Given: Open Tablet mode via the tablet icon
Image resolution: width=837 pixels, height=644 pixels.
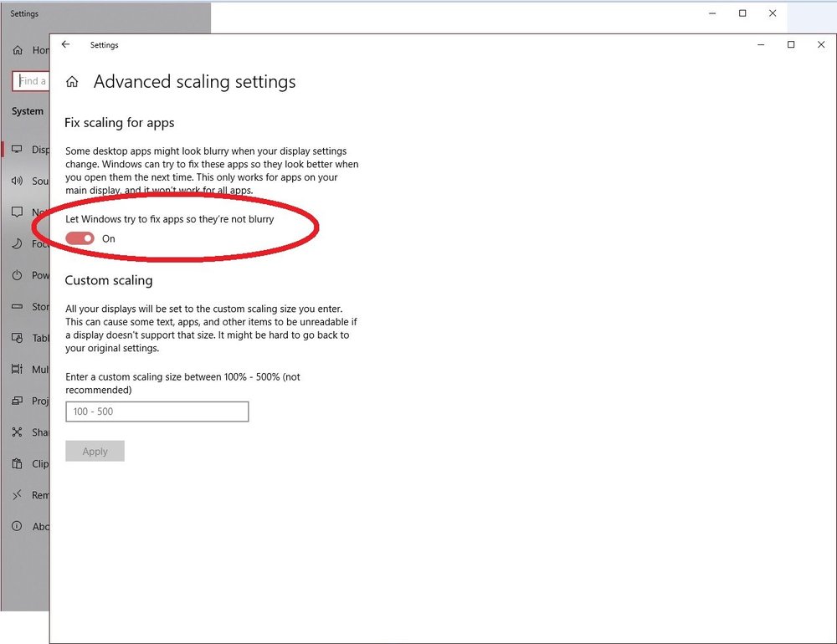Looking at the screenshot, I should pyautogui.click(x=17, y=338).
